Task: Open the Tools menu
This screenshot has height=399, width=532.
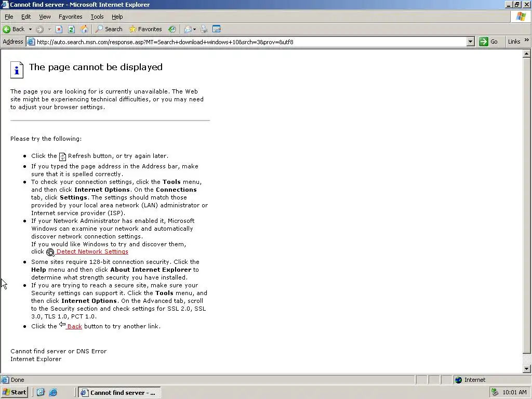Action: (97, 17)
